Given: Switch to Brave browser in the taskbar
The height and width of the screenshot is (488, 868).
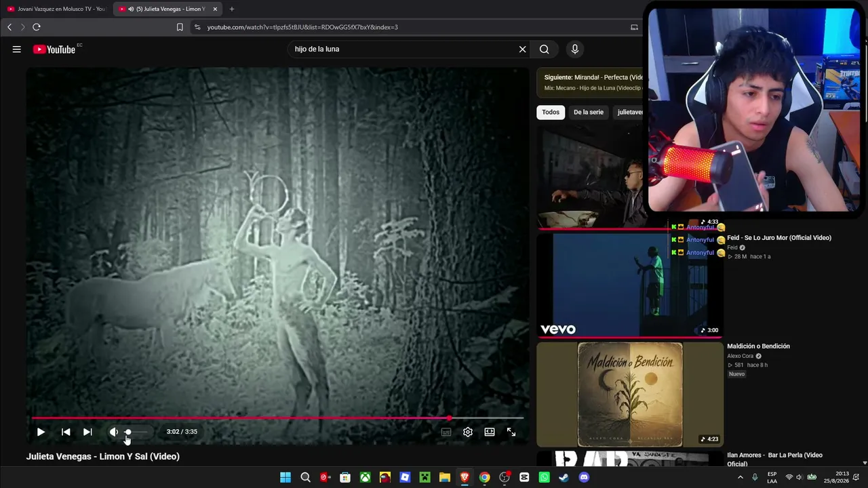Looking at the screenshot, I should (x=465, y=477).
